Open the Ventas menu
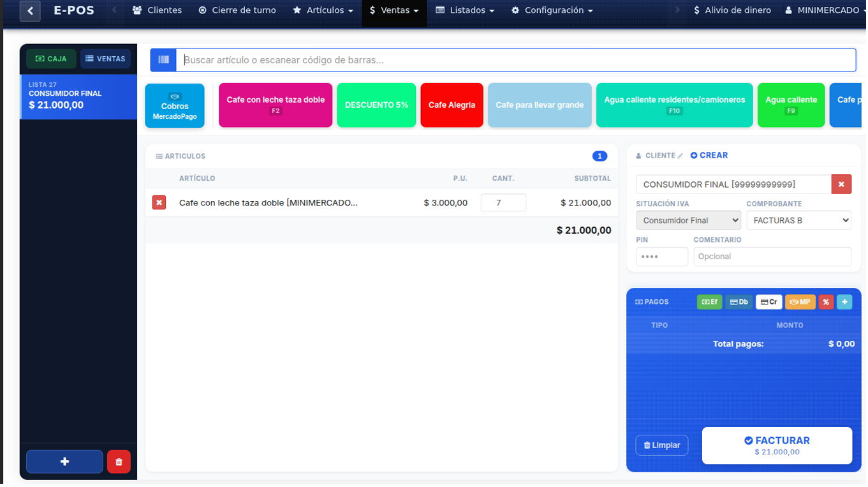Viewport: 868px width, 487px height. (x=394, y=10)
